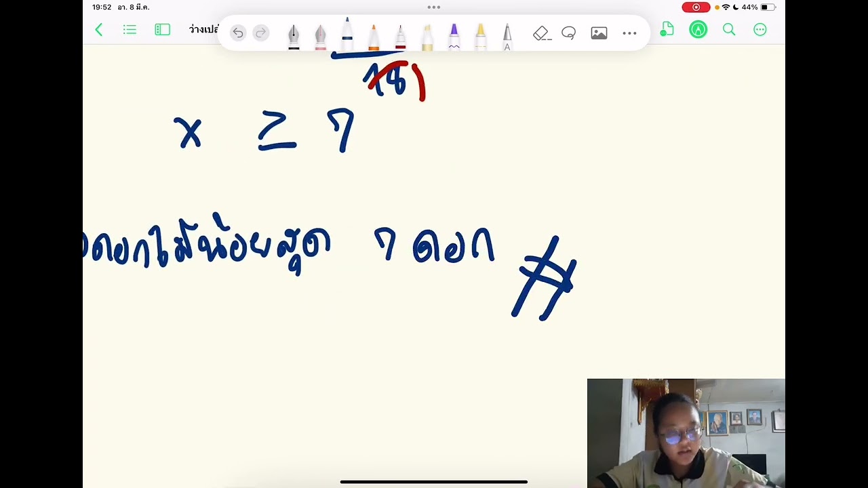Open the circled ellipsis more menu
Viewport: 868px width, 488px height.
(x=760, y=29)
